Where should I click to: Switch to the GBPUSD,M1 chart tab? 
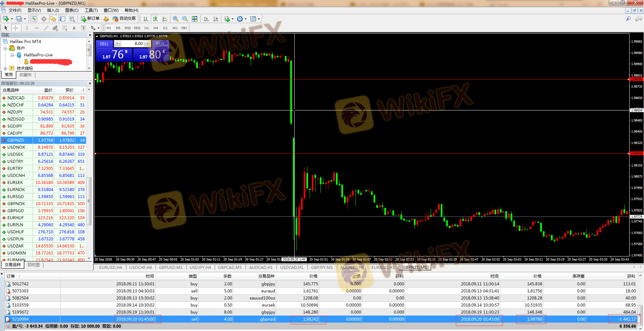pos(171,267)
